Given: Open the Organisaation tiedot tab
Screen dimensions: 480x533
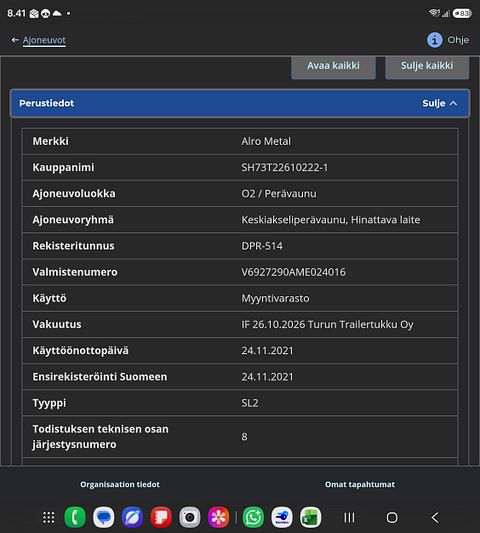Looking at the screenshot, I should click(x=120, y=484).
